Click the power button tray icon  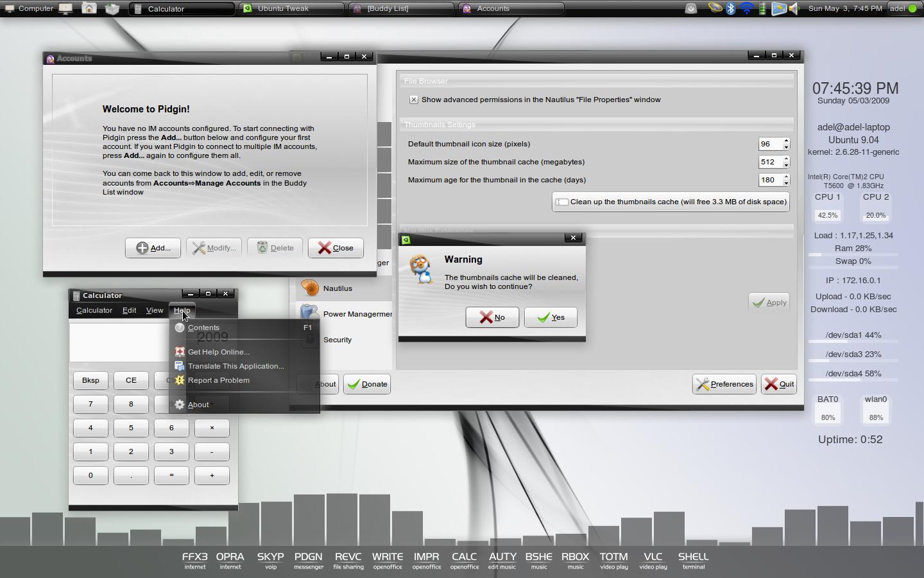pos(691,8)
